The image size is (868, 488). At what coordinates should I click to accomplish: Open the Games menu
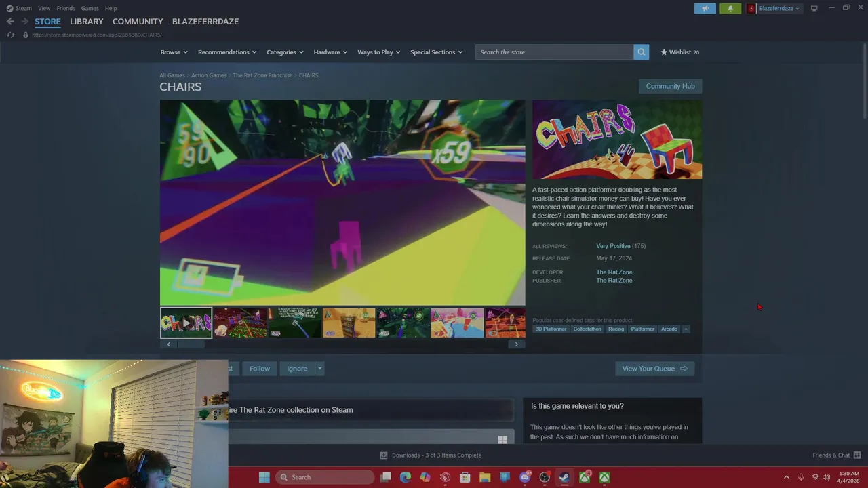pyautogui.click(x=90, y=8)
